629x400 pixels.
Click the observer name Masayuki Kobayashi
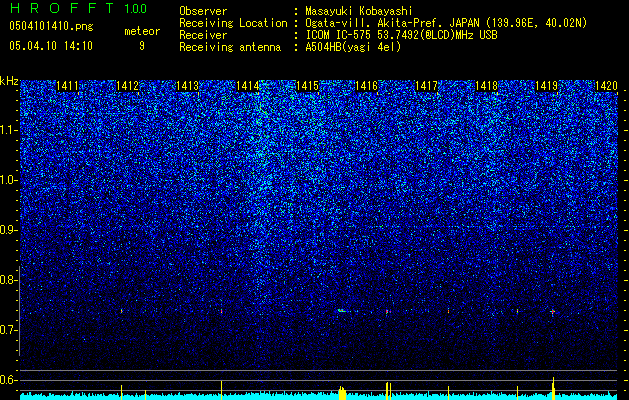click(359, 11)
